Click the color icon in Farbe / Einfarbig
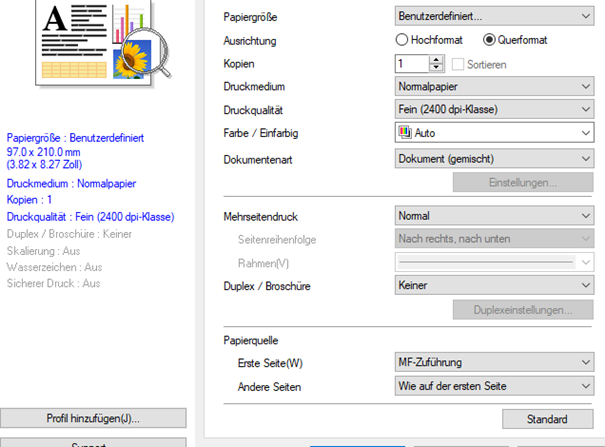The image size is (605, 447). 406,133
